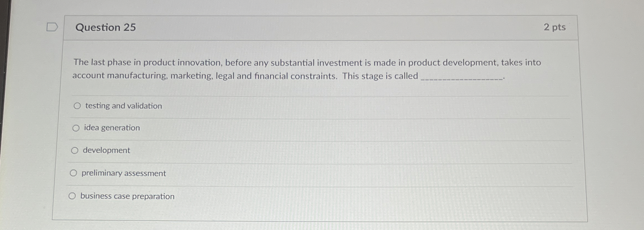Click the bookmark marker beside the question panel
Viewport: 644px width, 230px height.
[53, 27]
